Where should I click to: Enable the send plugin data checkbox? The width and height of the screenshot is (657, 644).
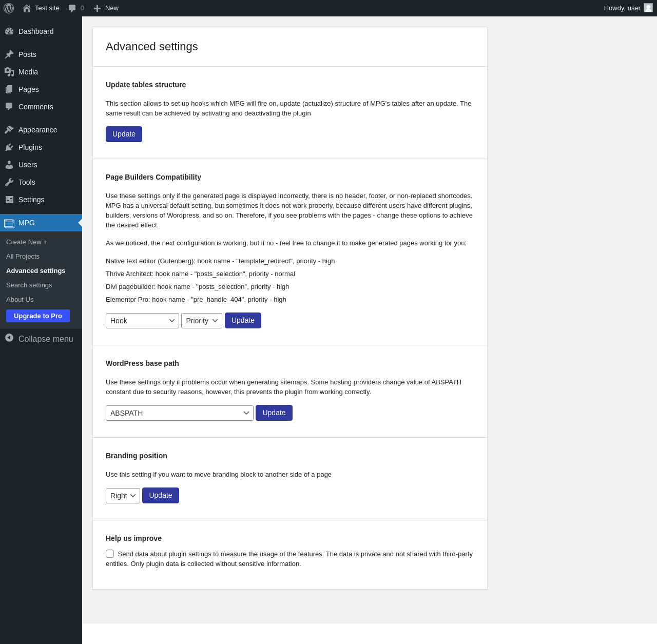click(110, 554)
